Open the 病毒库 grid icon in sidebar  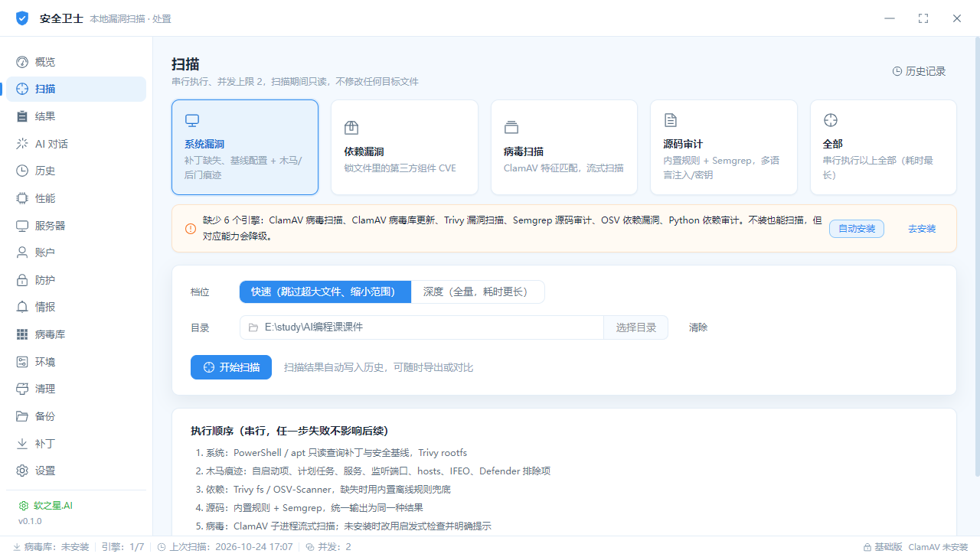tap(22, 334)
